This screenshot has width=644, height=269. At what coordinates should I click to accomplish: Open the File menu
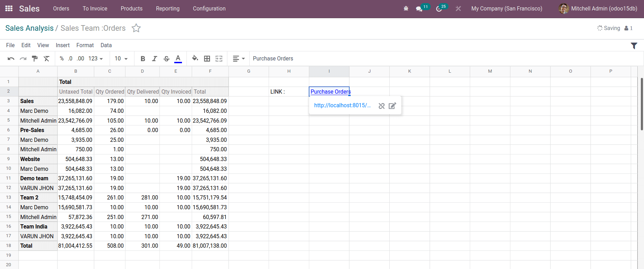click(x=10, y=45)
